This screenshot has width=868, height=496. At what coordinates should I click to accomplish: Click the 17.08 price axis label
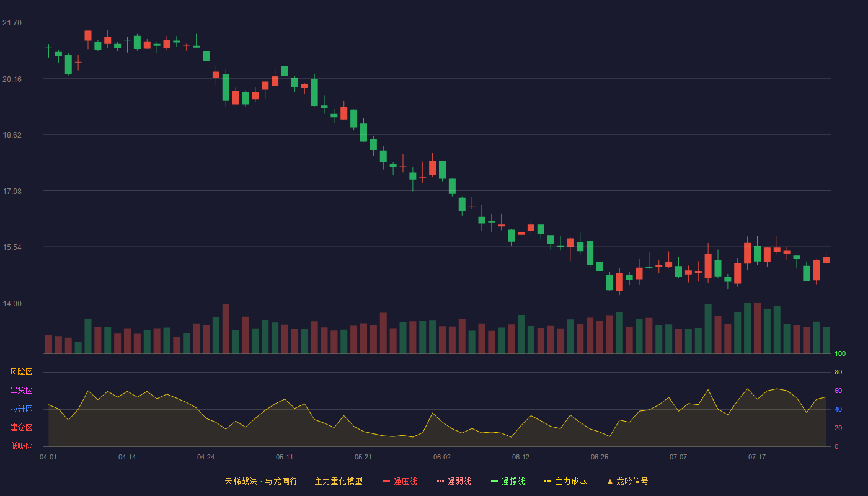12,192
